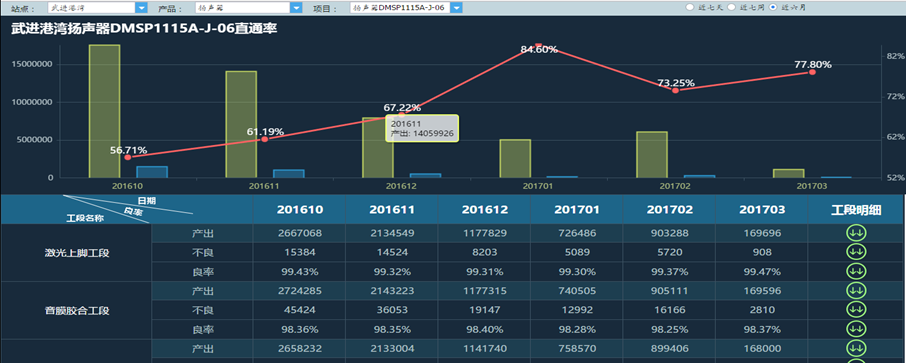
Task: Click the cell showing 12992
Action: coord(577,310)
